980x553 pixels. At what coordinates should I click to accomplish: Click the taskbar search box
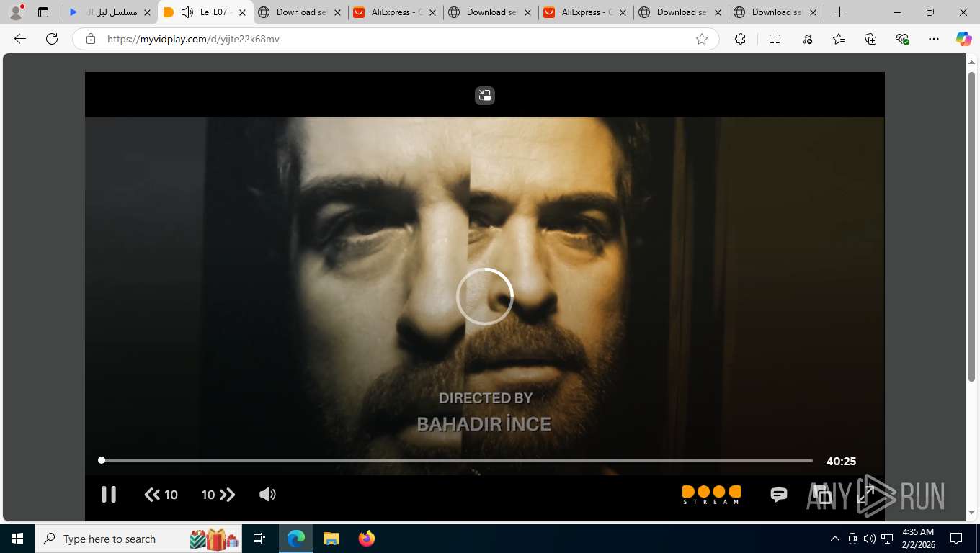(x=140, y=539)
